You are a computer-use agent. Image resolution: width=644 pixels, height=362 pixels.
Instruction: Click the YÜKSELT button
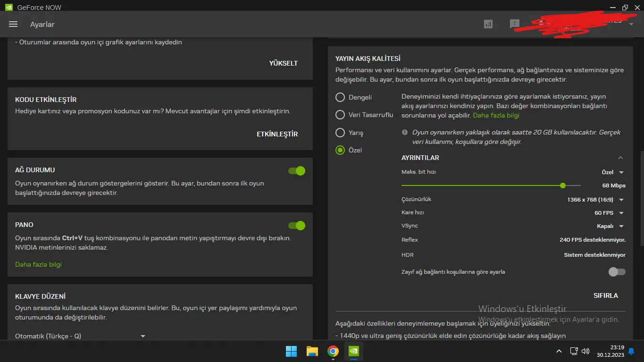click(x=284, y=63)
